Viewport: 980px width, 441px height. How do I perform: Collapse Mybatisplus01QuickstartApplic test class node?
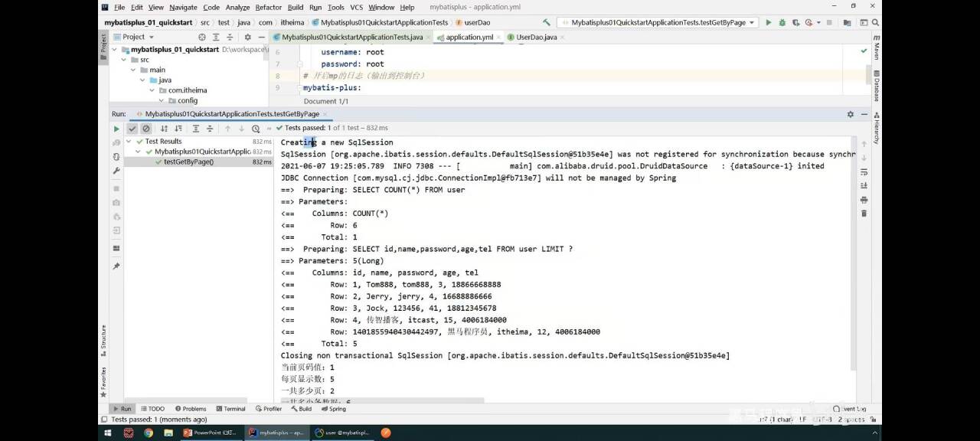139,152
